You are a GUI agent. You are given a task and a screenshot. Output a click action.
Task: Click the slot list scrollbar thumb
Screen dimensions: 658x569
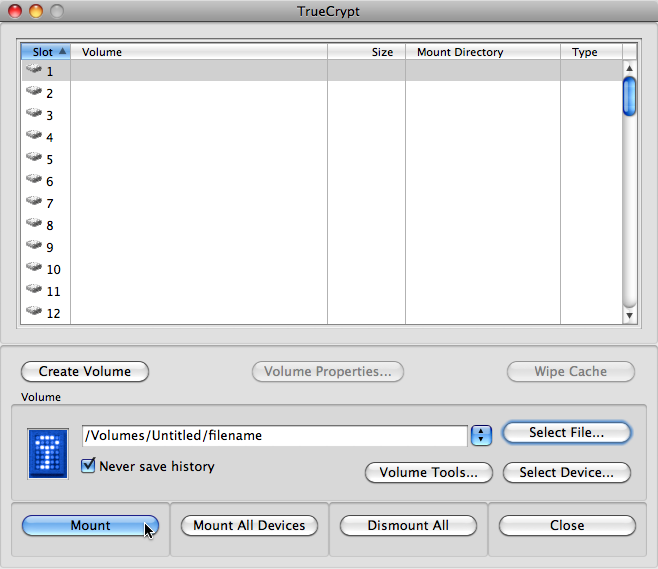click(x=629, y=96)
